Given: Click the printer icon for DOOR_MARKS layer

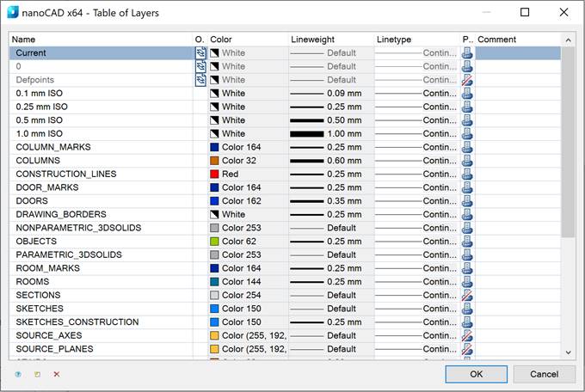Looking at the screenshot, I should coord(467,187).
